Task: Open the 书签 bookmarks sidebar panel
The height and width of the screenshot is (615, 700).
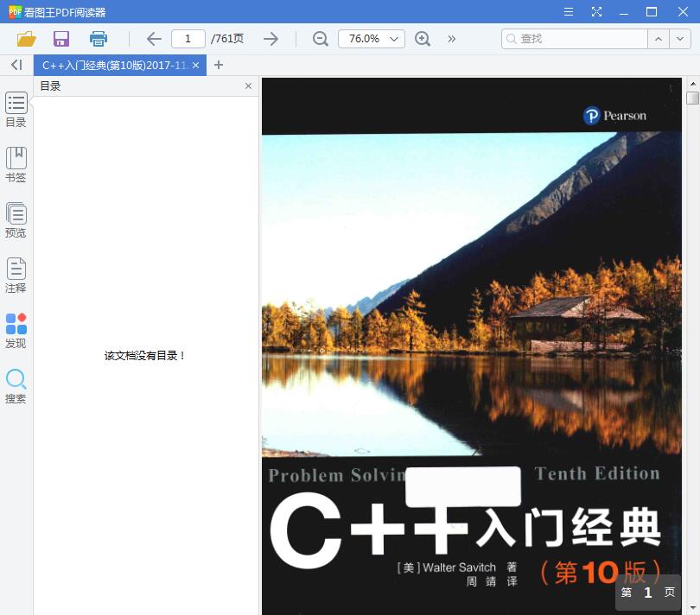Action: (16, 165)
